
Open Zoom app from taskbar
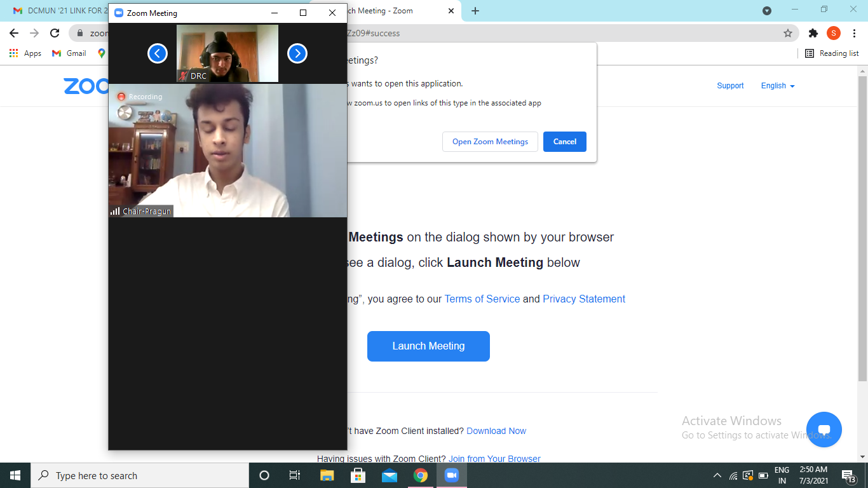[x=452, y=475]
